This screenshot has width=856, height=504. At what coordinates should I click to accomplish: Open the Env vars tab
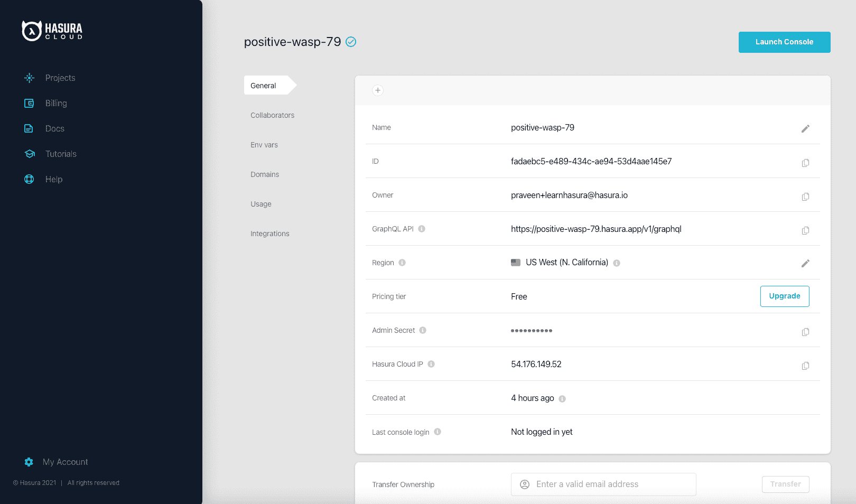[264, 145]
